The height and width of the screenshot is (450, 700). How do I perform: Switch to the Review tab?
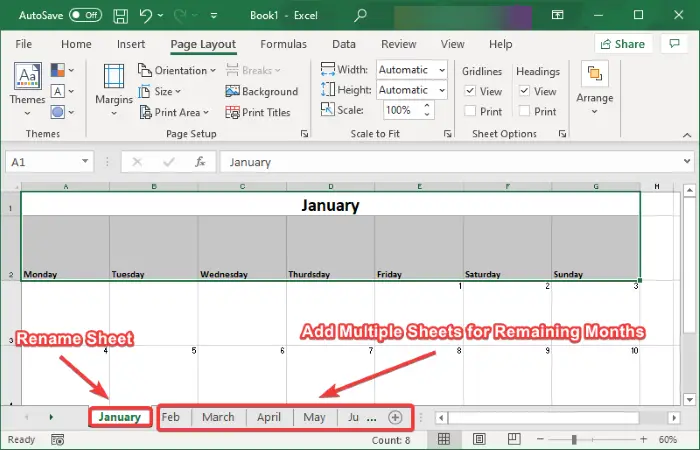point(399,44)
